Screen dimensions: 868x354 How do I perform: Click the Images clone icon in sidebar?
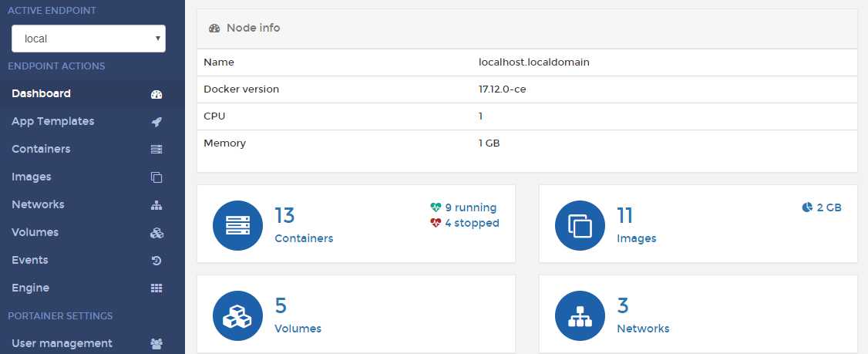[x=156, y=177]
